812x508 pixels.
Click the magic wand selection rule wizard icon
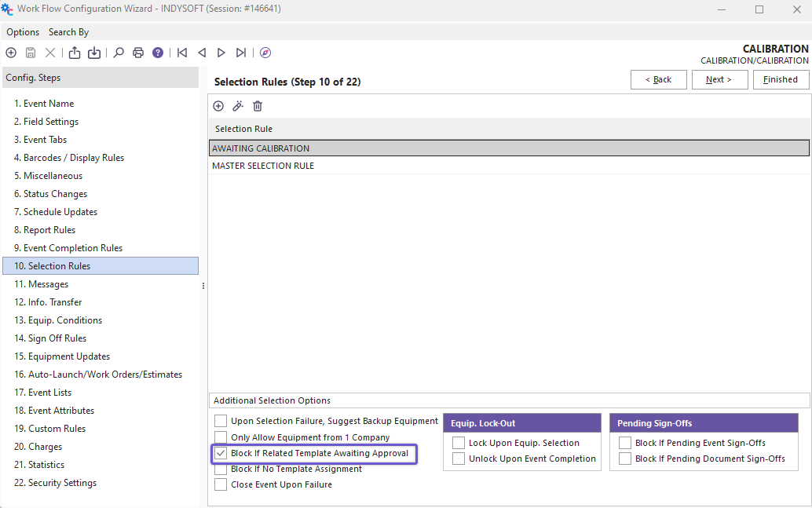coord(238,106)
